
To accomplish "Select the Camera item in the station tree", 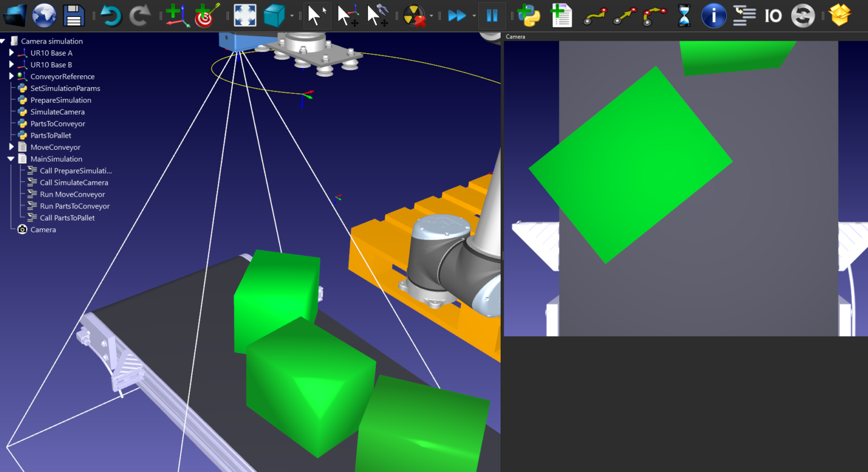I will (x=44, y=229).
